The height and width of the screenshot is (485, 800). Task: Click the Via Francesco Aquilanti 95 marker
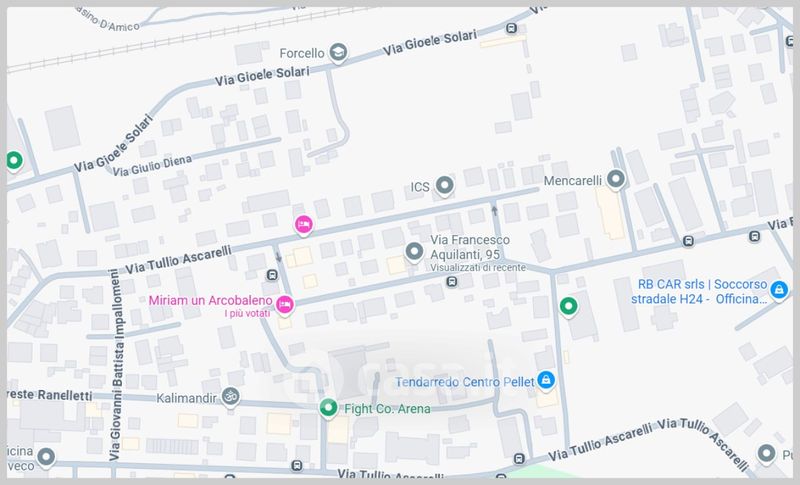(x=414, y=252)
